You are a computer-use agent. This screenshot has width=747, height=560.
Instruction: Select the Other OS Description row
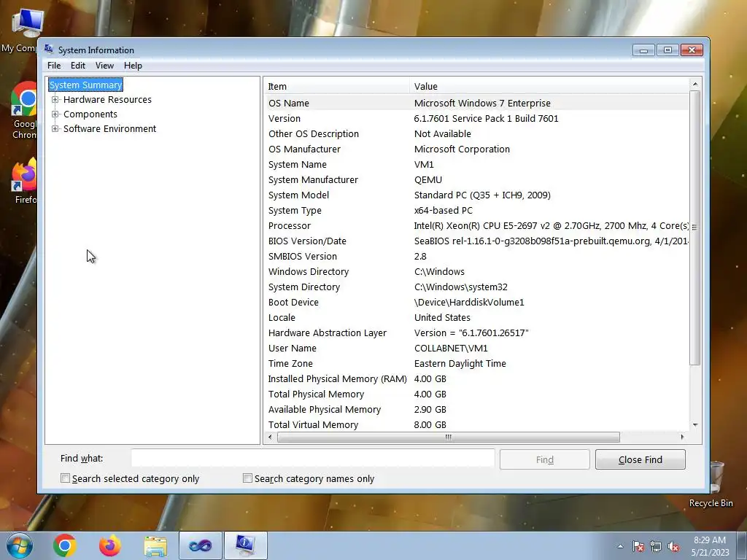tap(476, 134)
